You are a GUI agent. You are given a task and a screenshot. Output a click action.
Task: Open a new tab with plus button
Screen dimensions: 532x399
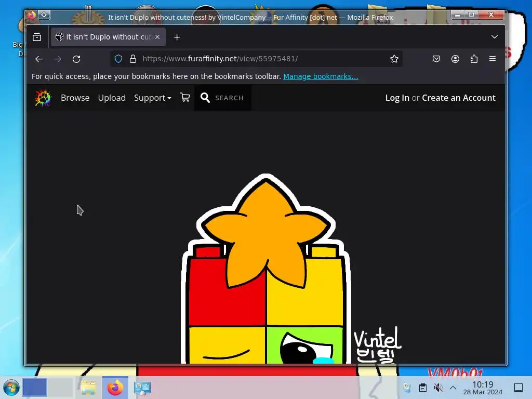[x=177, y=37]
